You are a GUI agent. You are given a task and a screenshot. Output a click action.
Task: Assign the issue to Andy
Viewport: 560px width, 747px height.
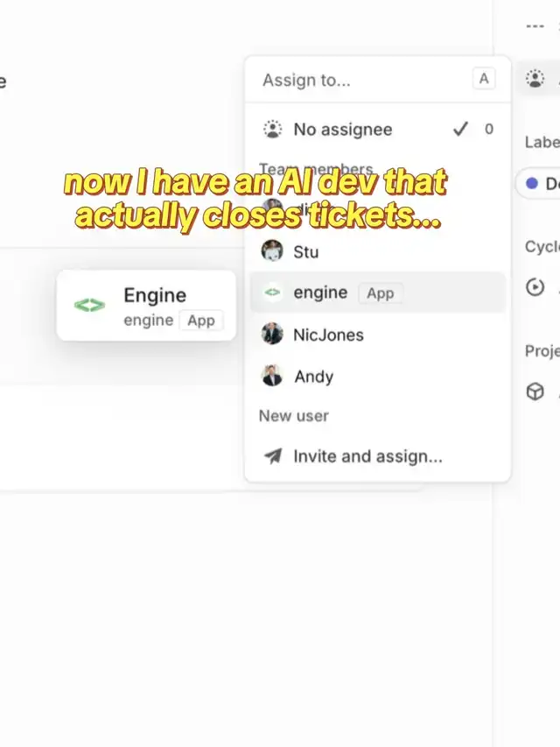[x=313, y=377]
